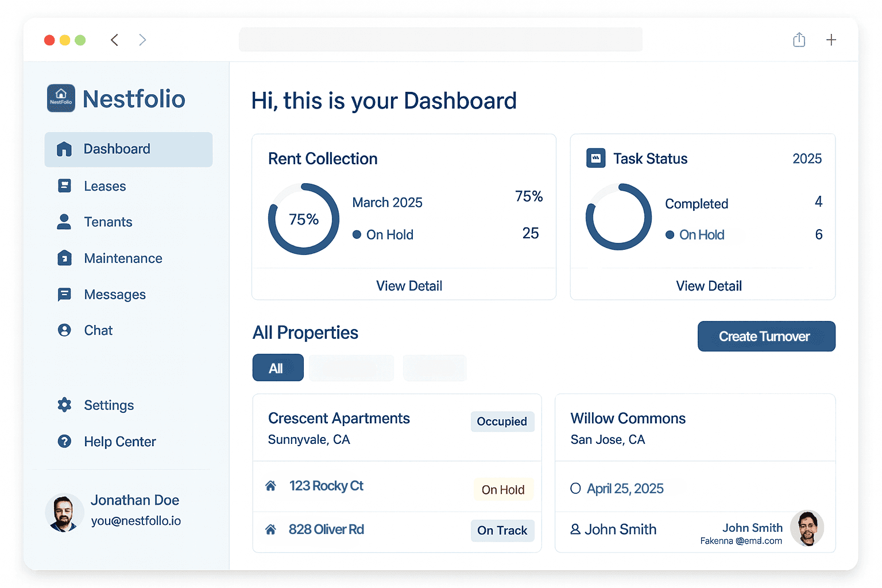882x588 pixels.
Task: Select the Maintenance lock icon
Action: tap(64, 258)
